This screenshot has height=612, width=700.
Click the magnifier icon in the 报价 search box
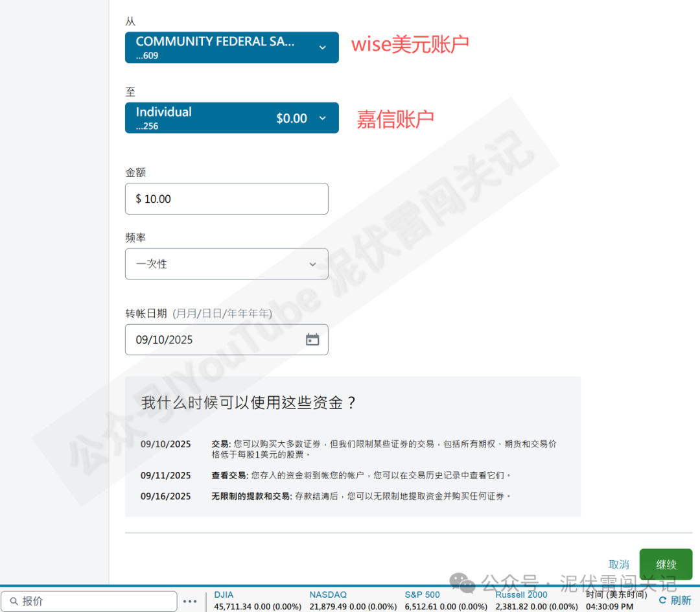tap(14, 601)
